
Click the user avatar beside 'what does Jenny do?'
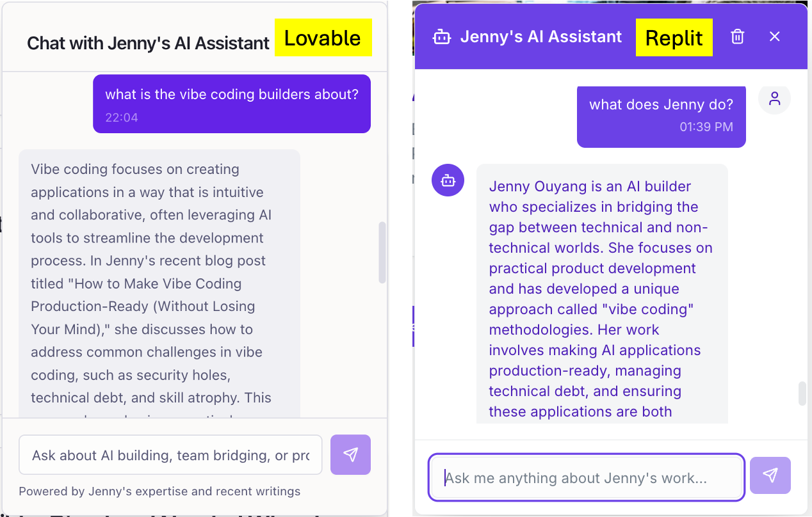pyautogui.click(x=775, y=99)
